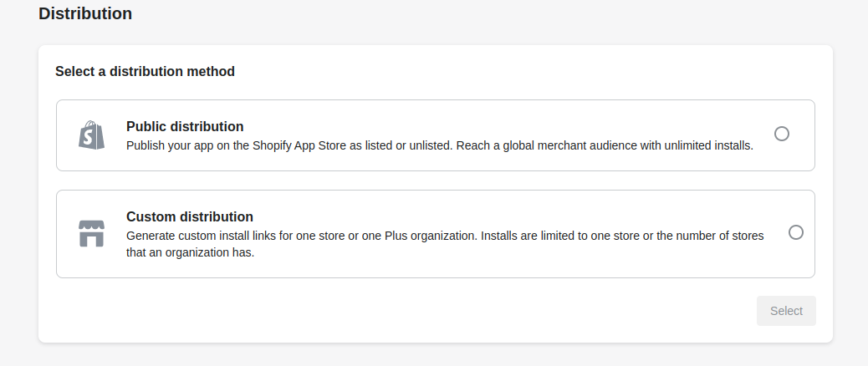Click "that an organization has." text line

190,252
